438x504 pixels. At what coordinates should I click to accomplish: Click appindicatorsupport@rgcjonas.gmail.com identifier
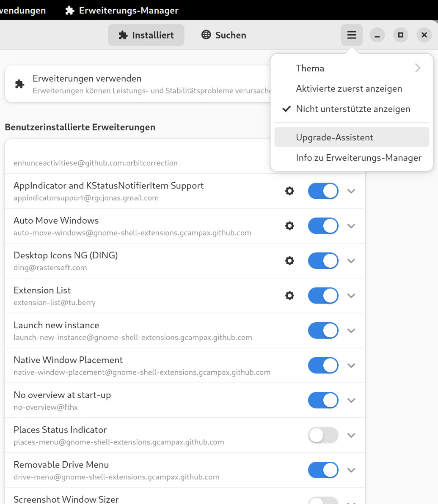click(x=86, y=198)
